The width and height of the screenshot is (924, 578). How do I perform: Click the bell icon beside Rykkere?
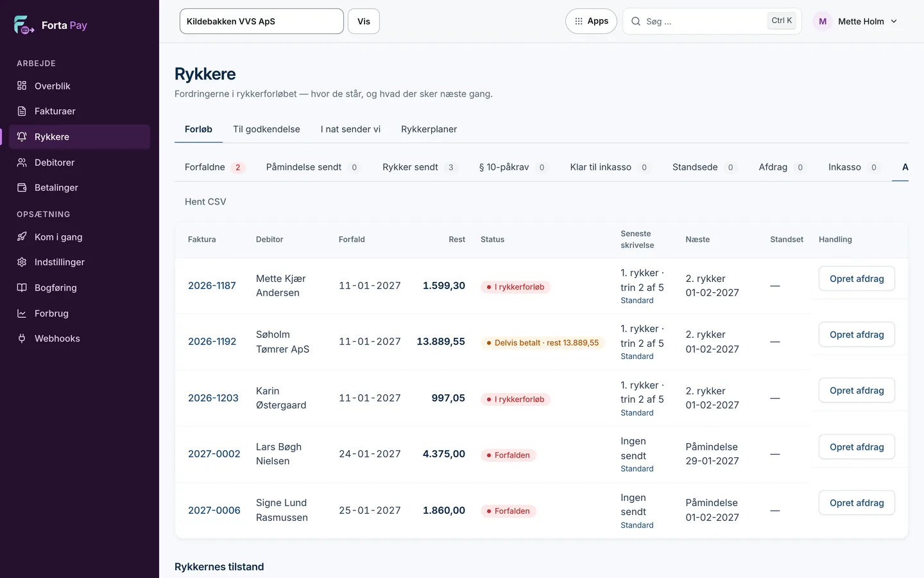click(22, 137)
